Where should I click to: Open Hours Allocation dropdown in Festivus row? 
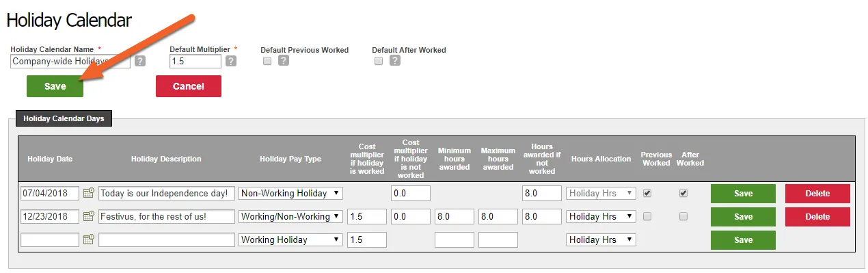pos(601,217)
